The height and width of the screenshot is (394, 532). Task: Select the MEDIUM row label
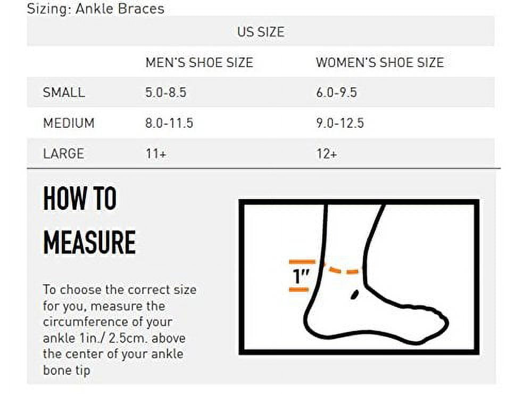[x=69, y=123]
